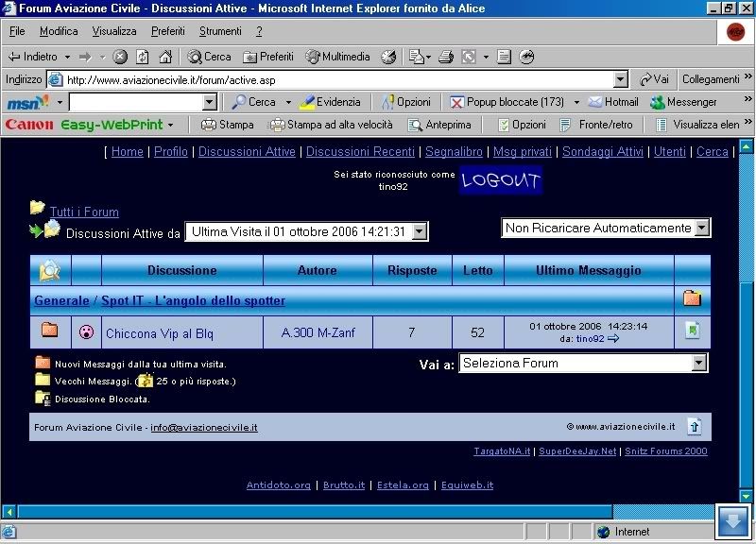Click the Vai go button

(x=654, y=79)
